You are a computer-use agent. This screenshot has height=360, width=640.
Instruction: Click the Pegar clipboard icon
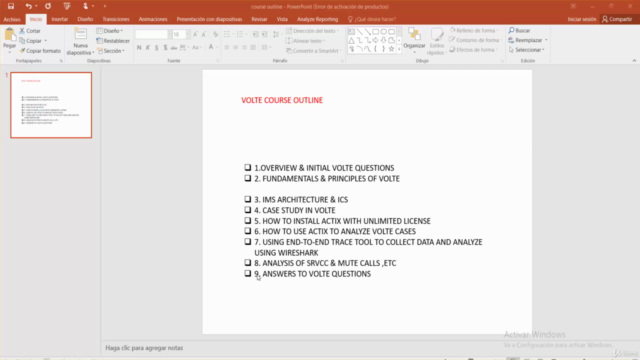click(9, 35)
